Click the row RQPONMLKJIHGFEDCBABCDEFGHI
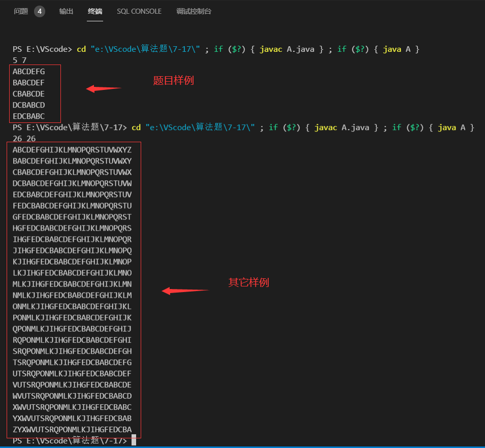This screenshot has width=485, height=448. pos(72,340)
